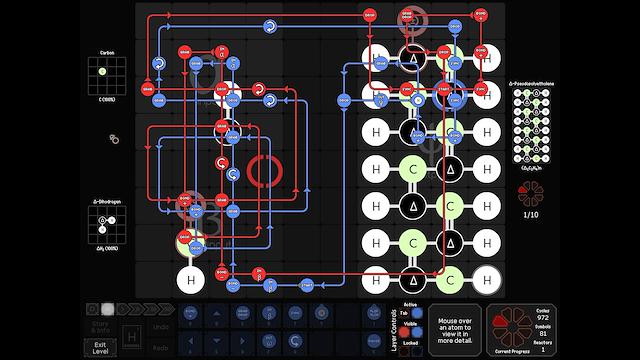Click the Δ-Dihydrogen input preview panel

point(107,225)
